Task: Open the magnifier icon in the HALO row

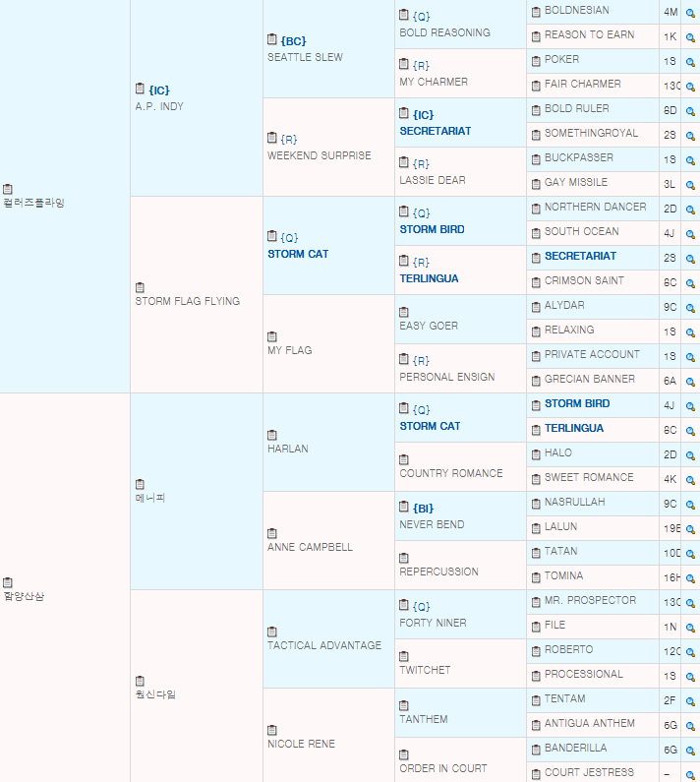Action: point(690,454)
